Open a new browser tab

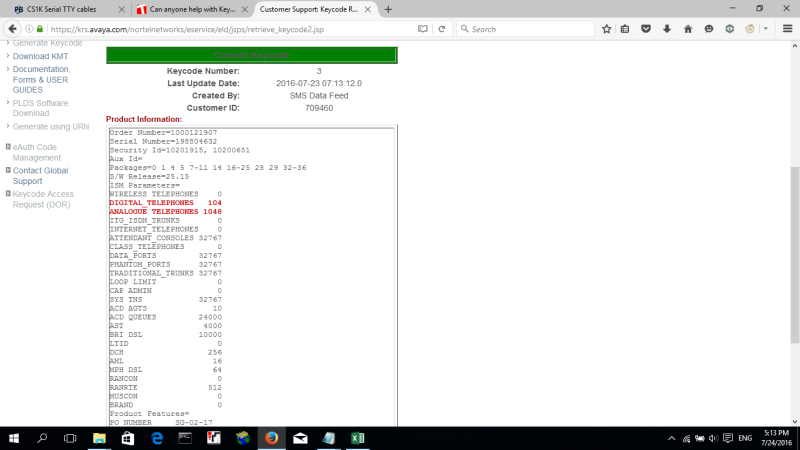pos(388,9)
